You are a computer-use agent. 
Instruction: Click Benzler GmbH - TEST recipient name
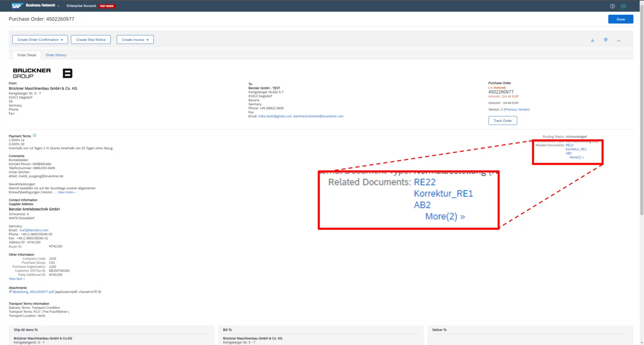point(264,88)
